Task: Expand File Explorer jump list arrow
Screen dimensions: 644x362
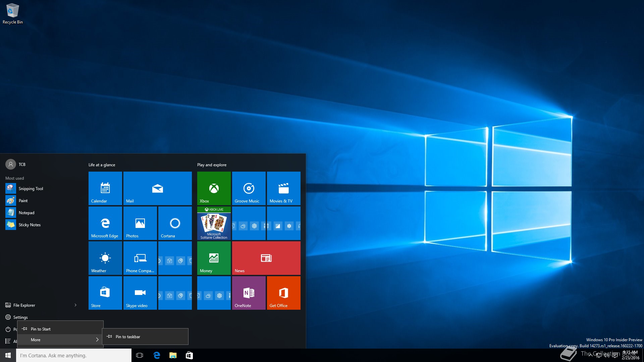Action: tap(75, 305)
